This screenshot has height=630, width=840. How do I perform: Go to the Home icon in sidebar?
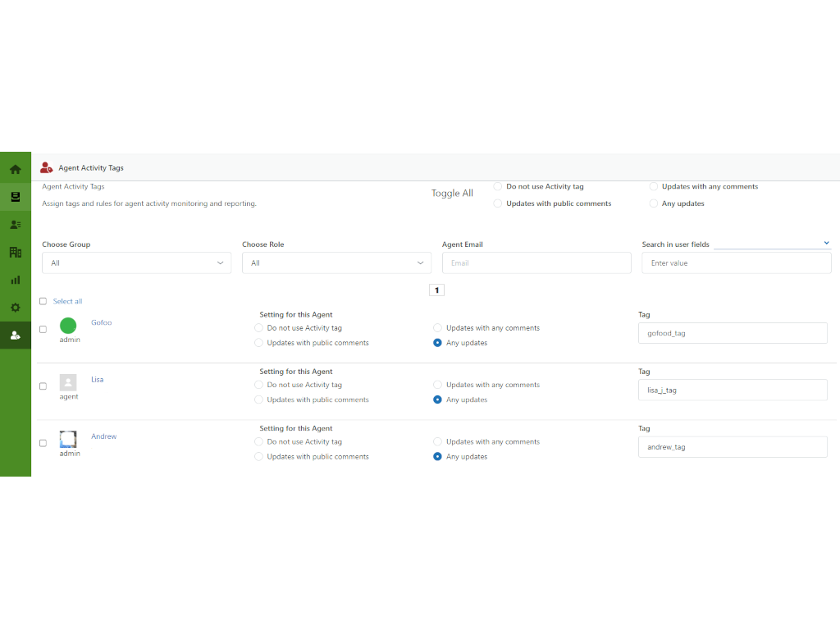tap(15, 170)
